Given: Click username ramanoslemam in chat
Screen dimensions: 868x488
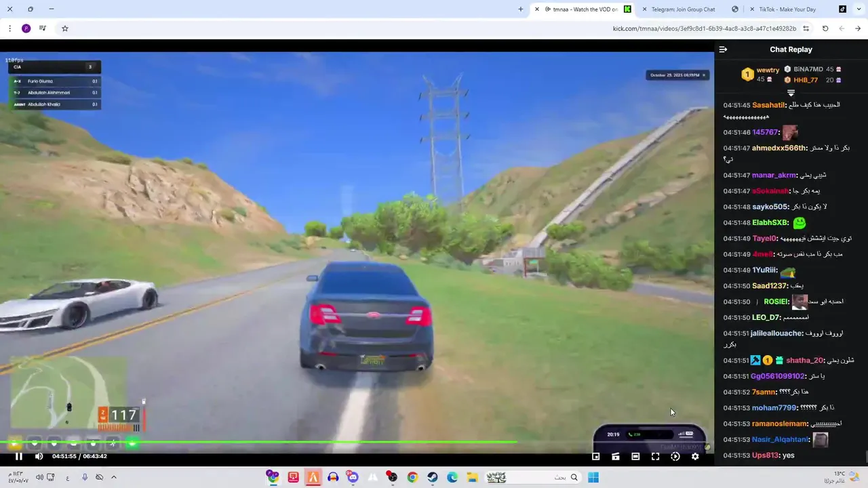Looking at the screenshot, I should 779,424.
